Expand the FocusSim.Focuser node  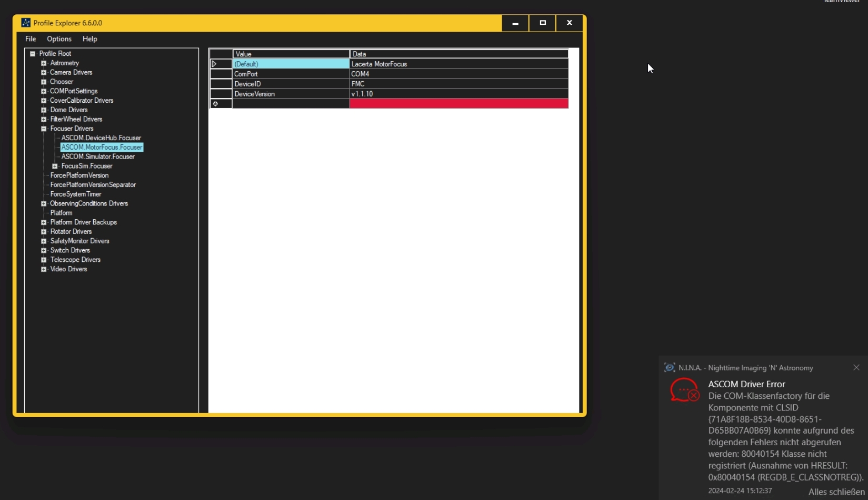[55, 166]
